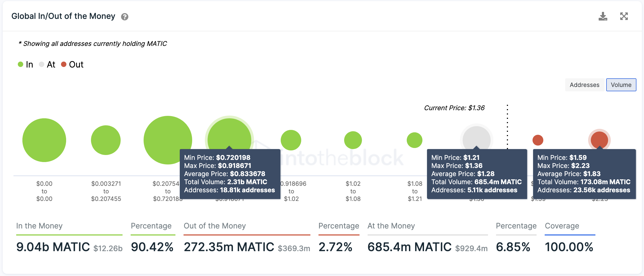Click tooltip text Total Volume: 2.31b MATIC
Viewport: 644px width, 276px height.
tap(226, 182)
